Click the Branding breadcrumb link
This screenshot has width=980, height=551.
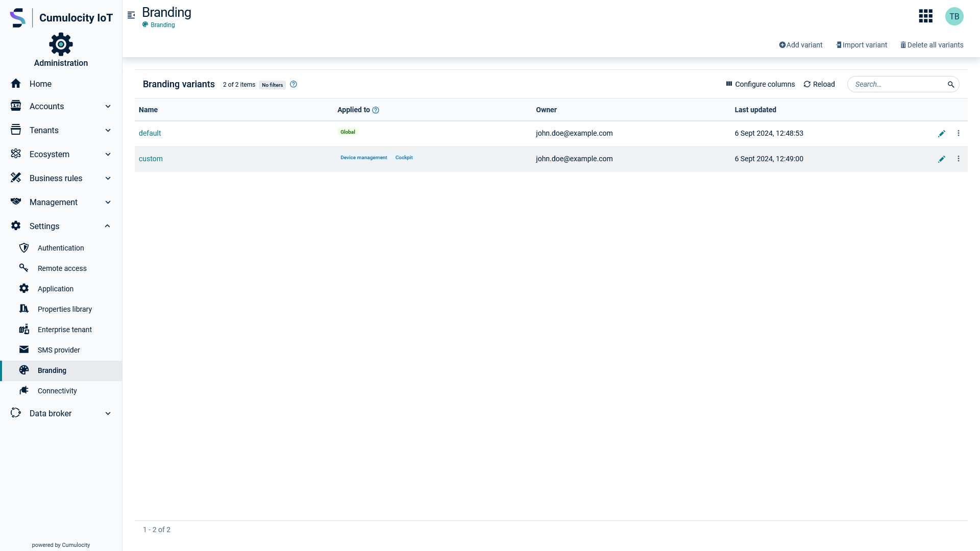[x=159, y=25]
